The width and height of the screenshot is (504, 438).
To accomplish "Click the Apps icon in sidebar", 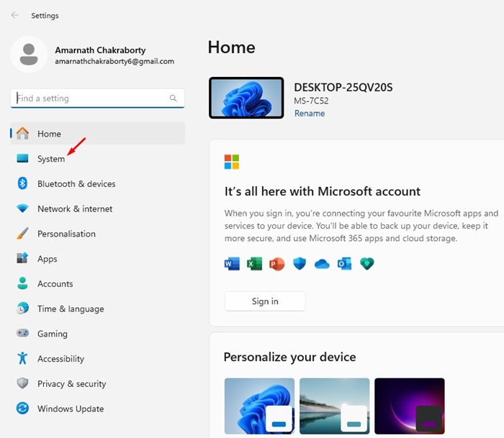I will point(22,258).
